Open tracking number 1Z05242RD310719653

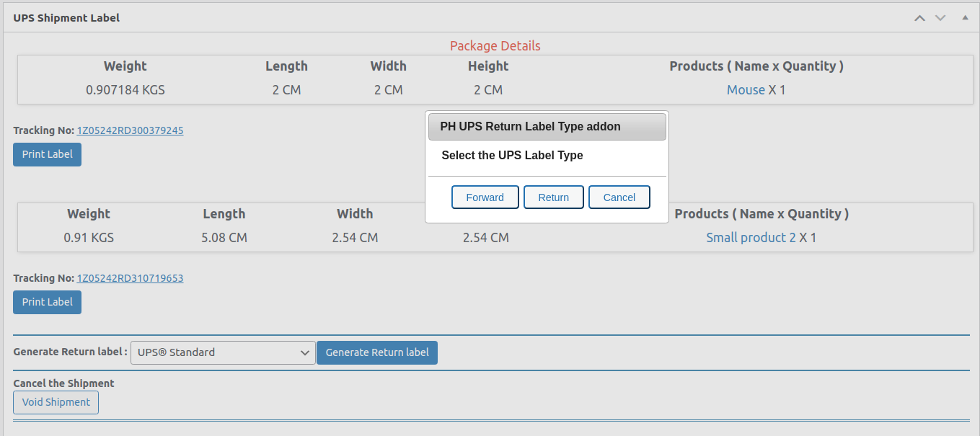point(130,278)
